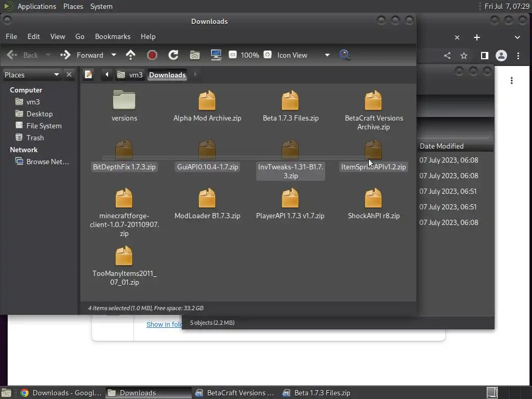
Task: Click the Back navigation button
Action: [x=22, y=55]
